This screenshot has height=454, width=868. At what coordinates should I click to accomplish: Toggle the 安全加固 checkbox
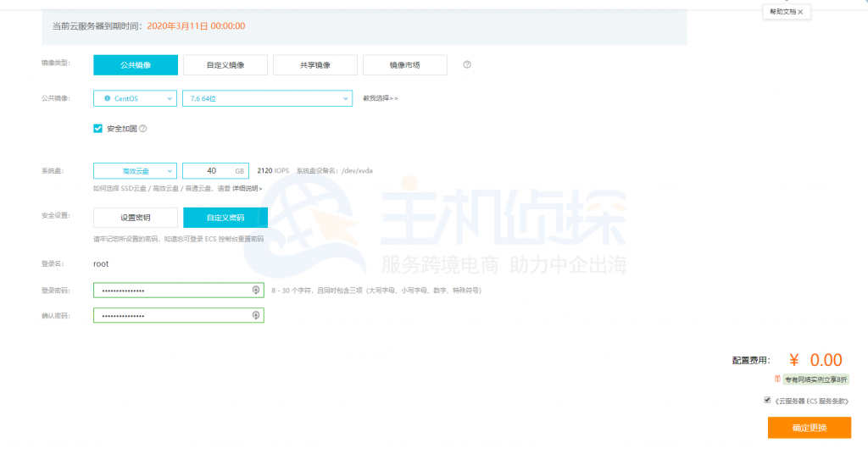98,128
